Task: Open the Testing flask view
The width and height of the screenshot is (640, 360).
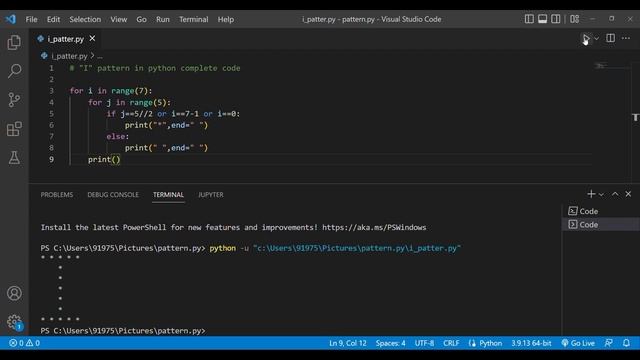Action: [x=14, y=158]
